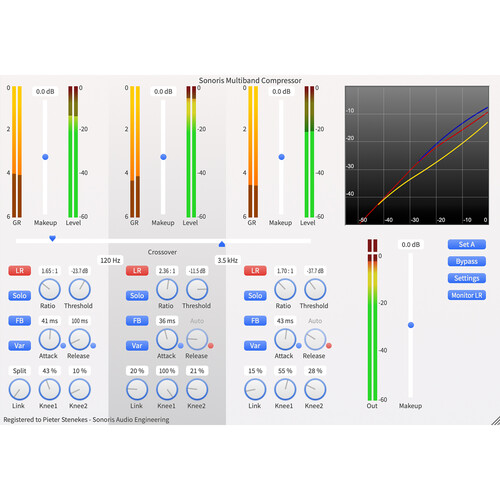The image size is (500, 500).
Task: Toggle the red dot beside mid band Release
Action: pyautogui.click(x=211, y=346)
